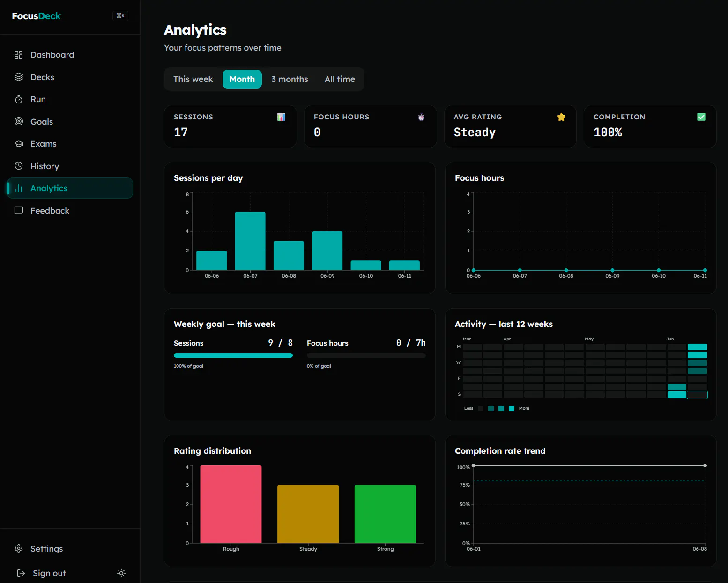Click the Focus Hours card value 0
Image resolution: width=728 pixels, height=583 pixels.
tap(317, 133)
